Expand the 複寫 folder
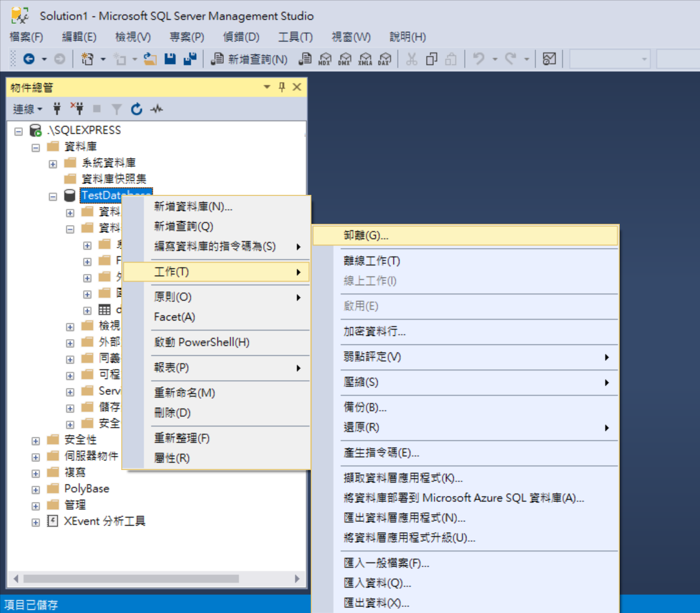 click(x=36, y=474)
